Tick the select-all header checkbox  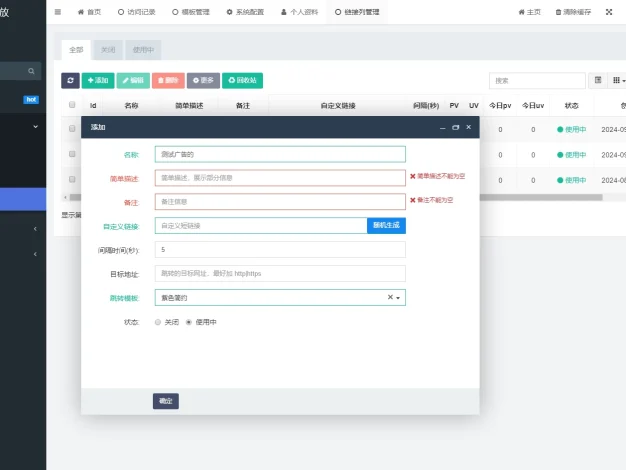coord(72,105)
